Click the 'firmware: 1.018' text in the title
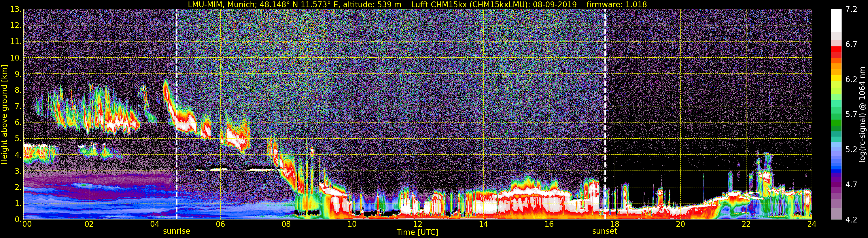Viewport: 868px width, 238px height. (617, 4)
